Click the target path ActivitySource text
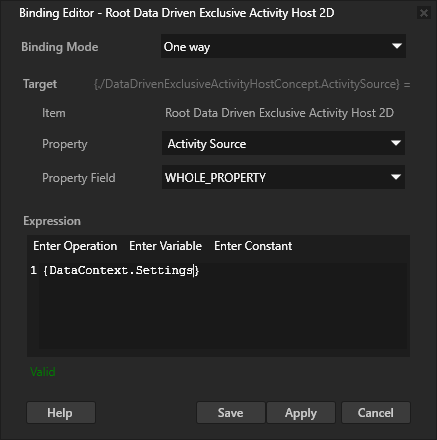The height and width of the screenshot is (440, 437). pos(247,84)
